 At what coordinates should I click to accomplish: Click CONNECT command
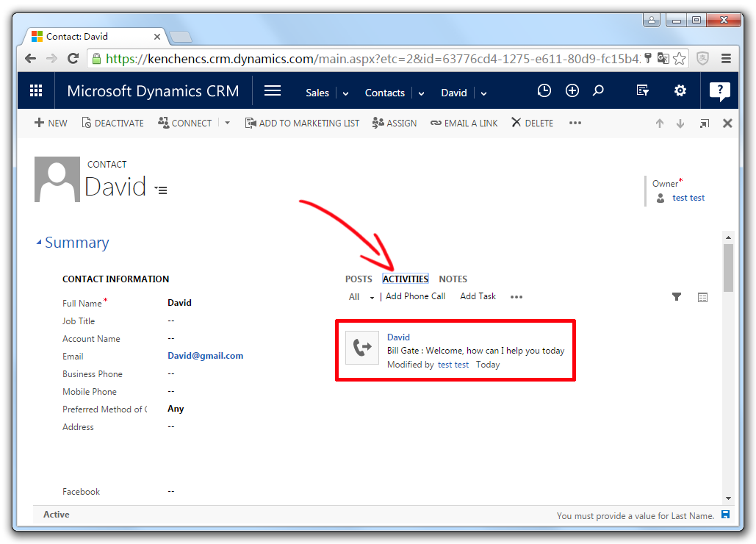click(184, 123)
